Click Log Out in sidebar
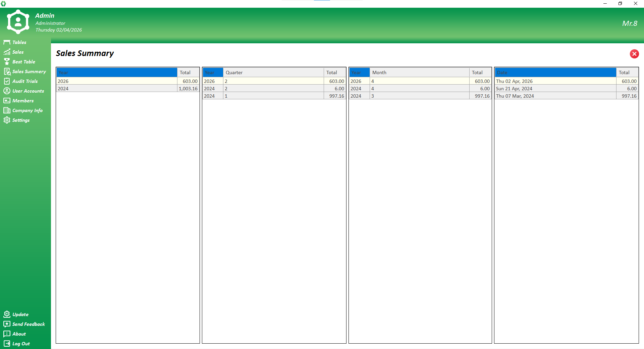This screenshot has width=644, height=349. click(x=21, y=344)
